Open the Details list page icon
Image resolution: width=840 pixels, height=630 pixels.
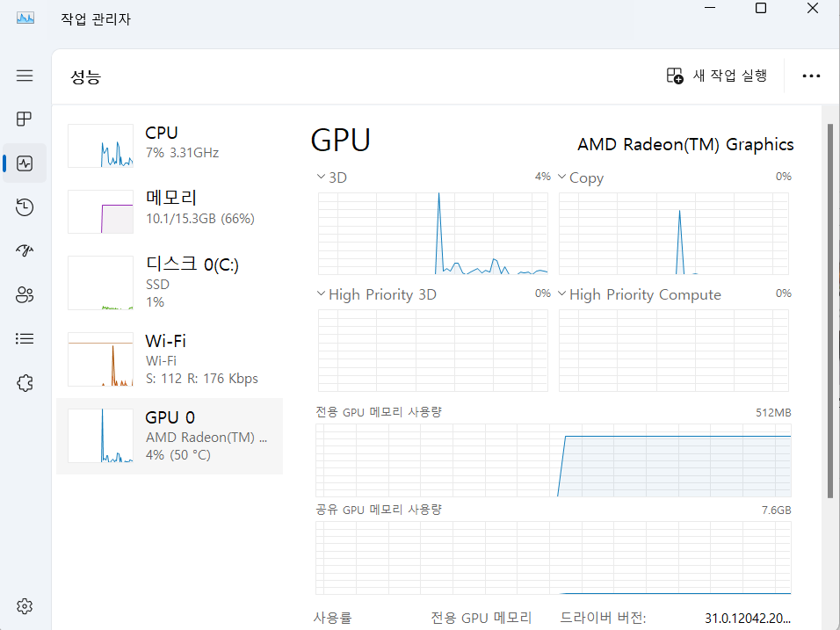pos(25,338)
